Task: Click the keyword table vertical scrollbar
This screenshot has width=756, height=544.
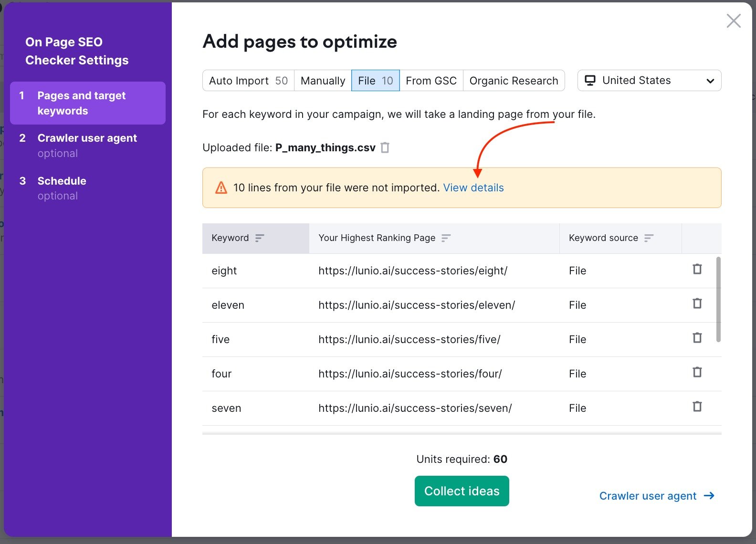Action: pyautogui.click(x=718, y=300)
